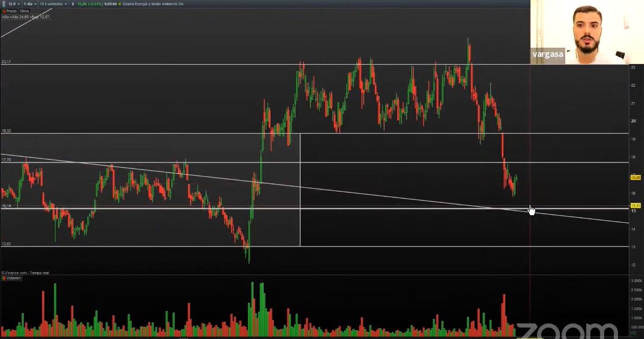The image size is (644, 339).
Task: Click the green market status dot
Action: tap(119, 4)
